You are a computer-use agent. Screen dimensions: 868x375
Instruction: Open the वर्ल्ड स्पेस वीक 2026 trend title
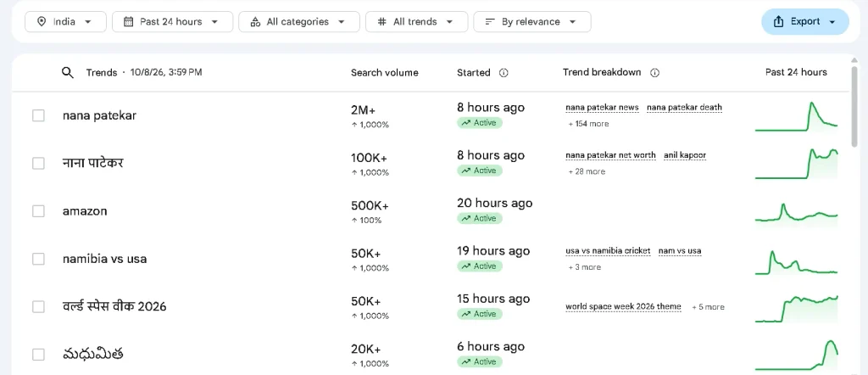pos(114,306)
